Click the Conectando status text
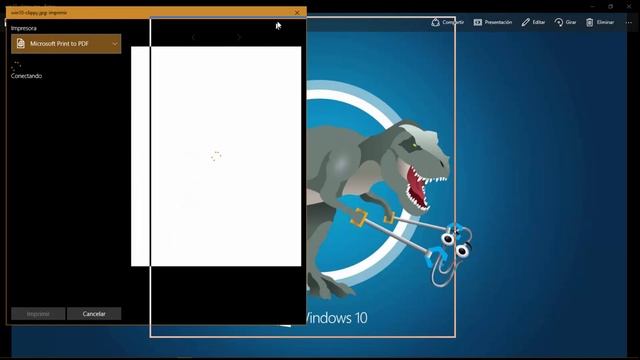 27,76
